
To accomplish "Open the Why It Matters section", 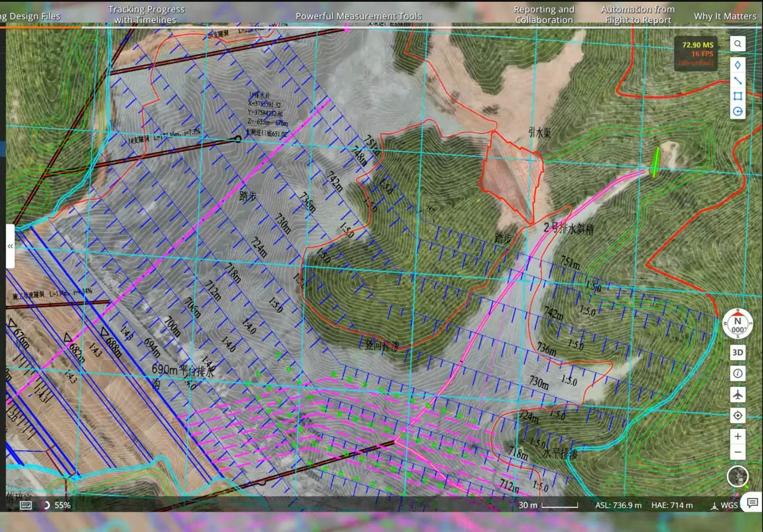I will click(x=725, y=16).
